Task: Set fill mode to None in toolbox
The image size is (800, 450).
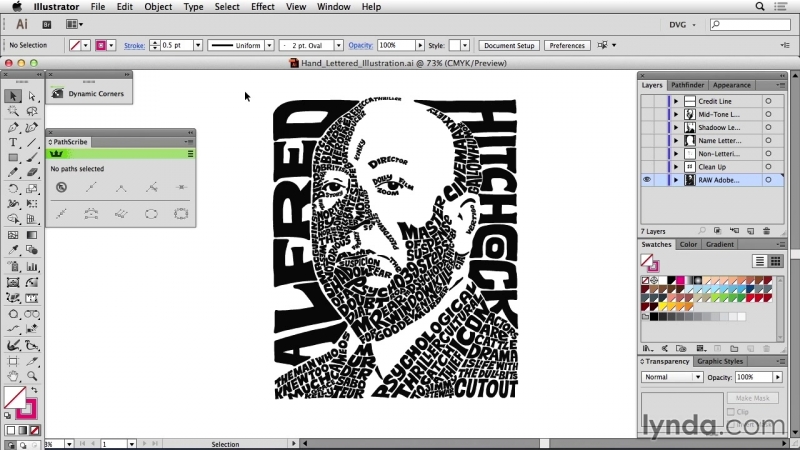Action: (x=35, y=431)
